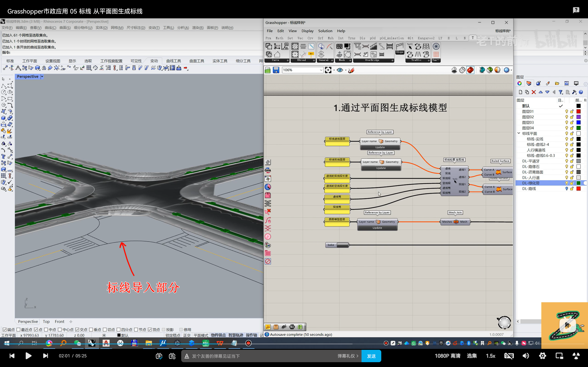This screenshot has height=367, width=588.
Task: Click the zoom extents icon in canvas toolbar
Action: (328, 70)
